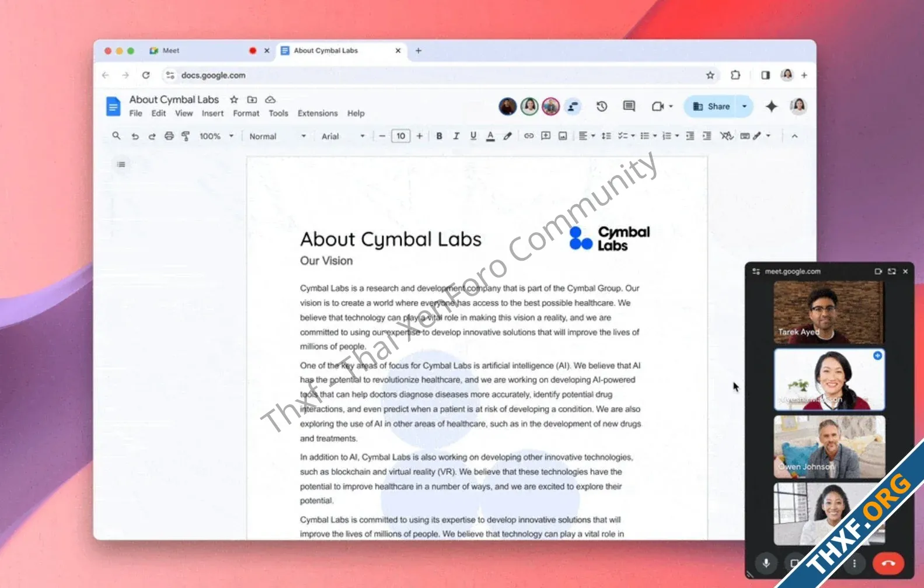Hang up the Meet call
Image resolution: width=924 pixels, height=588 pixels.
click(888, 563)
